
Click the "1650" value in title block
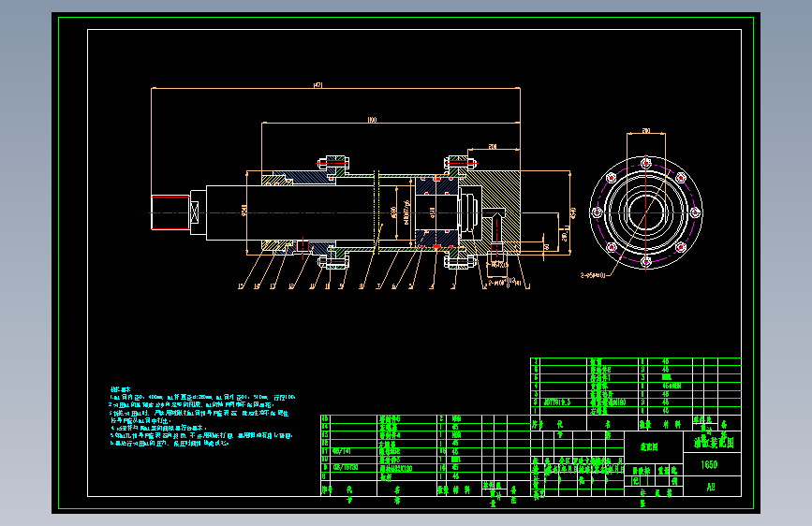point(709,465)
